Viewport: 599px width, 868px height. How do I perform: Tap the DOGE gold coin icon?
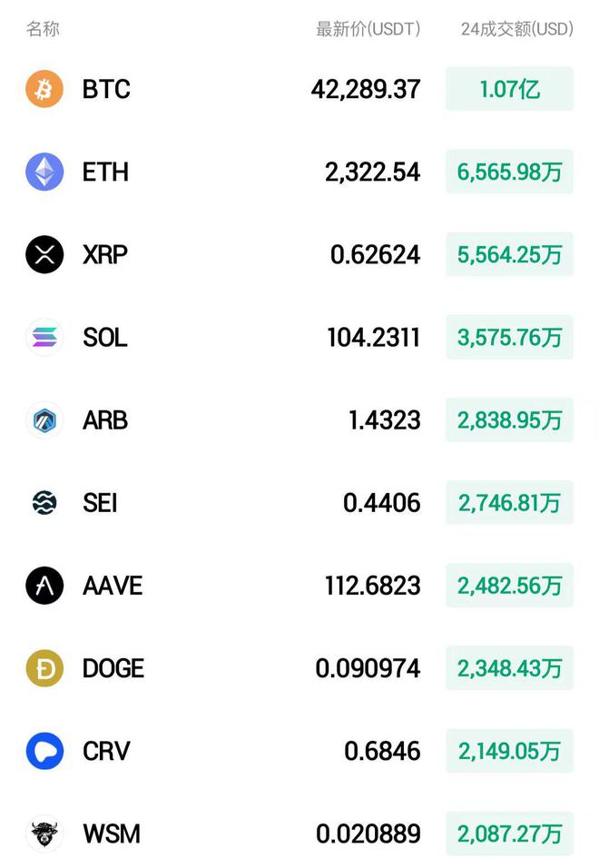pos(44,668)
